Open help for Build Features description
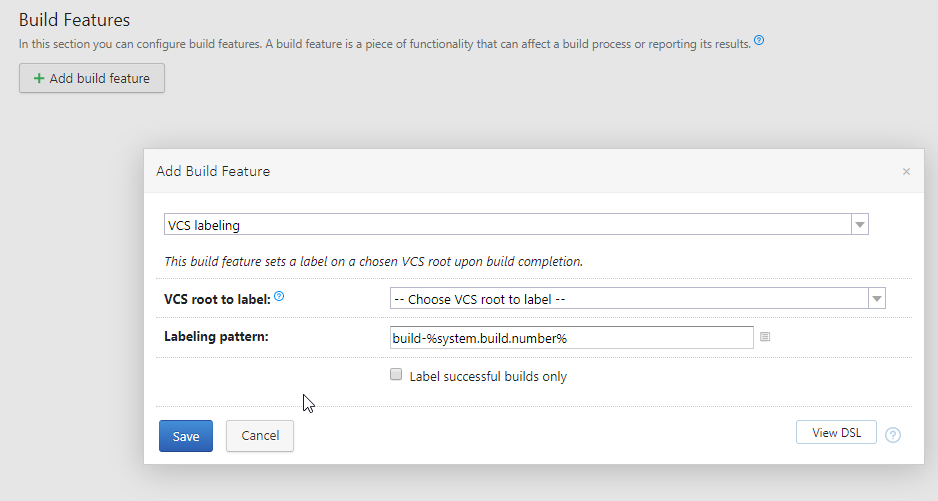The image size is (938, 501). pyautogui.click(x=759, y=41)
